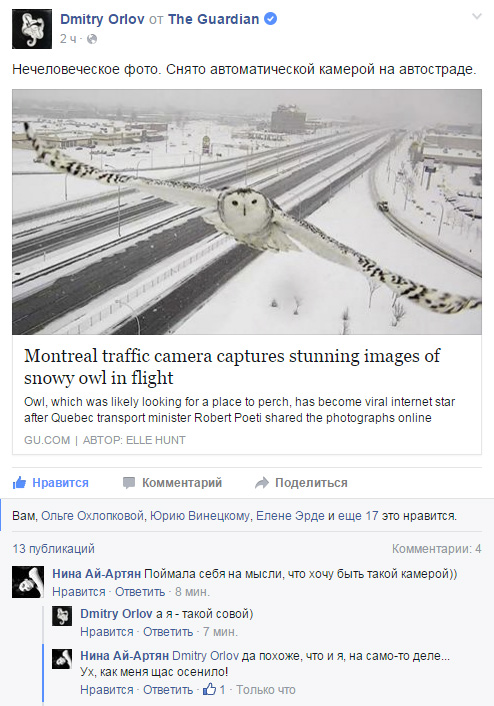494x706 pixels.
Task: Click the comment bubble icon
Action: coord(129,483)
